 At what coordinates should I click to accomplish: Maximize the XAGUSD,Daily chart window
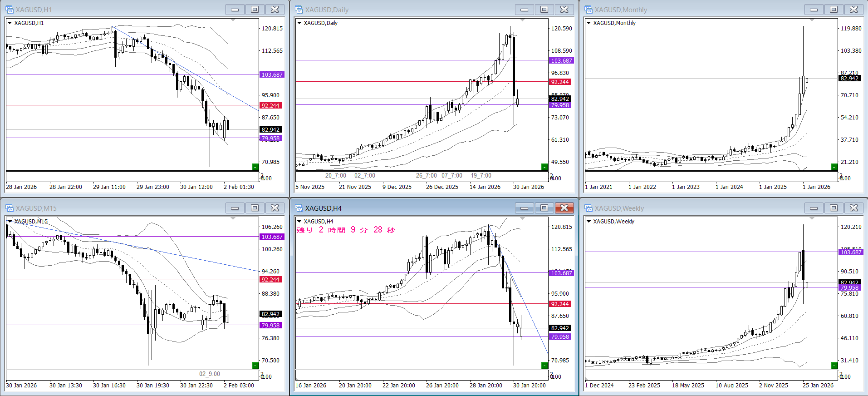[x=544, y=10]
